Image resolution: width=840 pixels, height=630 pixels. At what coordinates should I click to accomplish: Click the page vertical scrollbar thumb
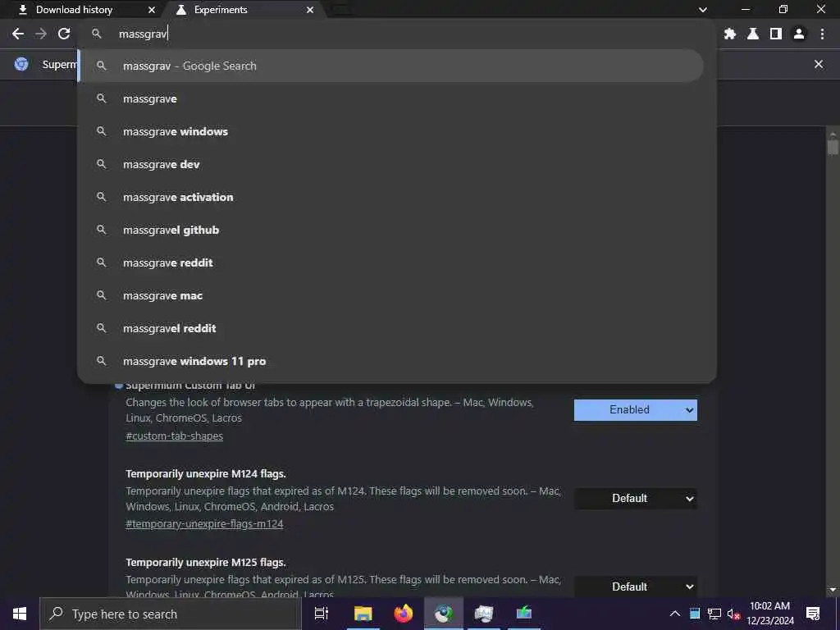point(833,147)
